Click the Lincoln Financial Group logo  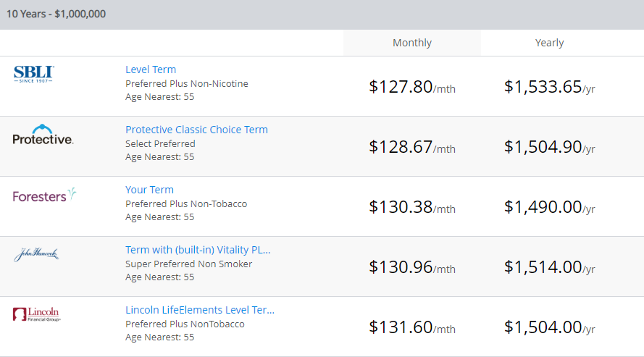coord(37,314)
